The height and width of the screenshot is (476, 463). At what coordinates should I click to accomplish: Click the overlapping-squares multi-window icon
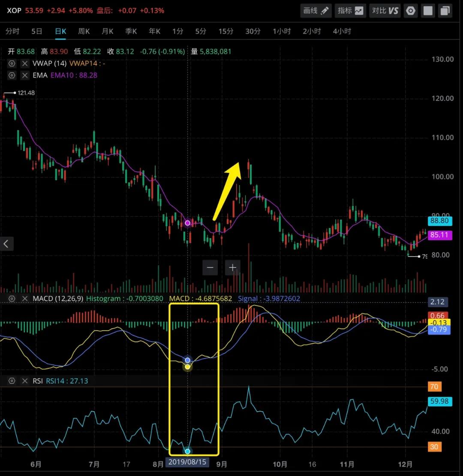[x=445, y=11]
